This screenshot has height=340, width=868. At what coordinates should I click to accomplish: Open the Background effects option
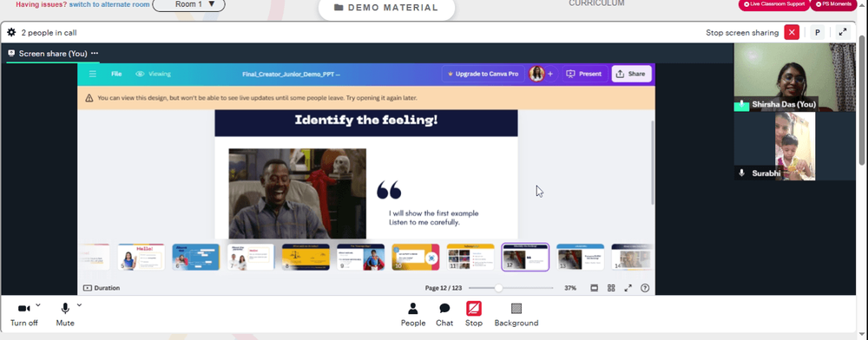pyautogui.click(x=516, y=315)
